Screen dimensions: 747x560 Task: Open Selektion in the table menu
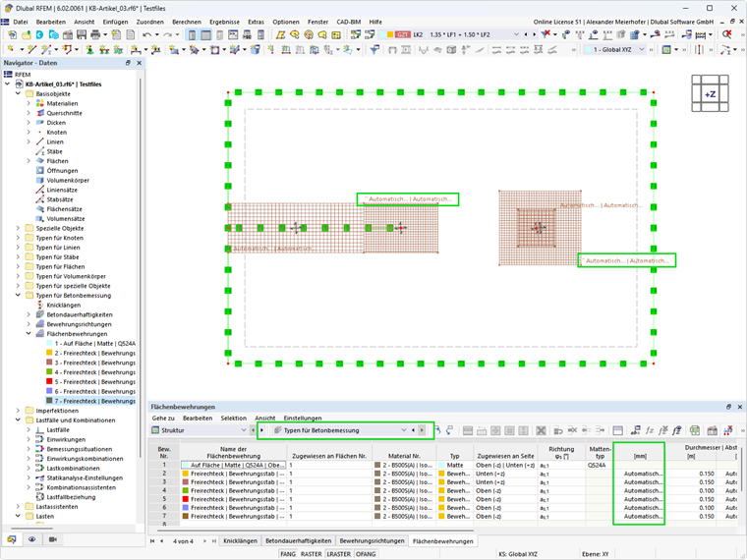234,419
